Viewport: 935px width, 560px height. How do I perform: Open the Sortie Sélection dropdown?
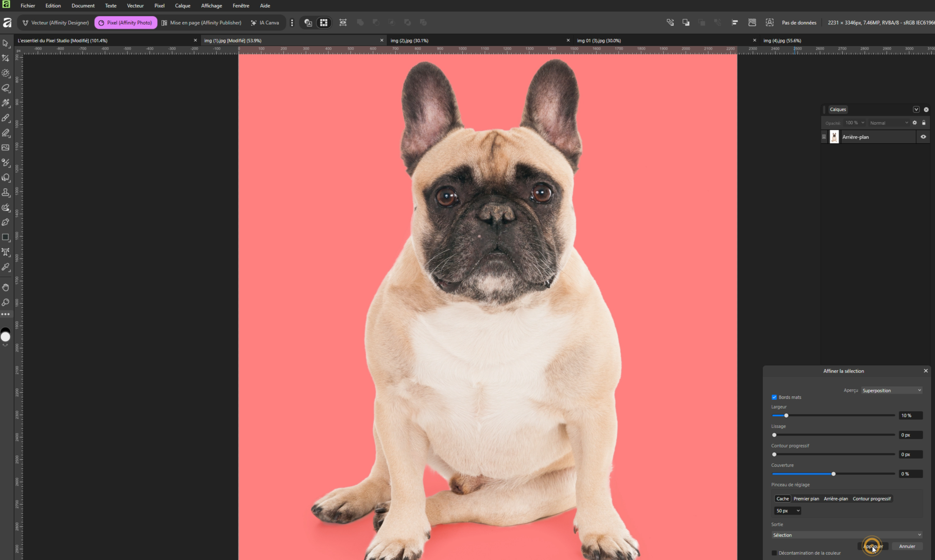click(x=847, y=535)
